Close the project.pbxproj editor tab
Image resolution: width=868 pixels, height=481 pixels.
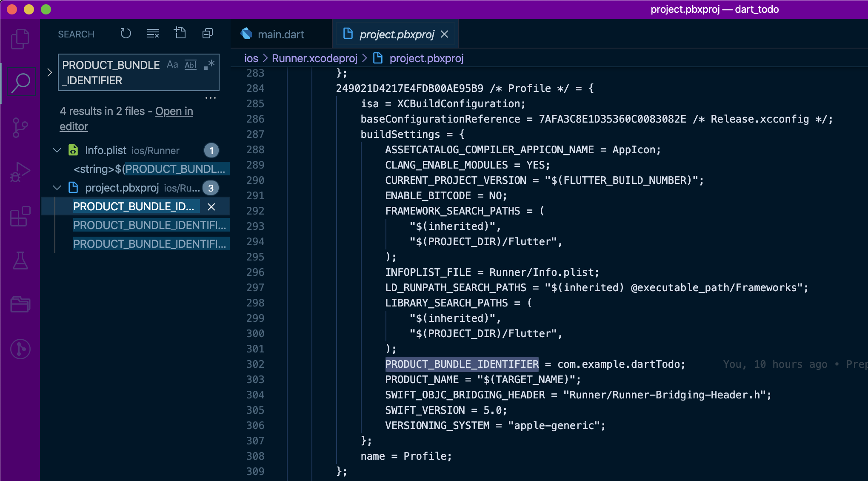click(445, 34)
